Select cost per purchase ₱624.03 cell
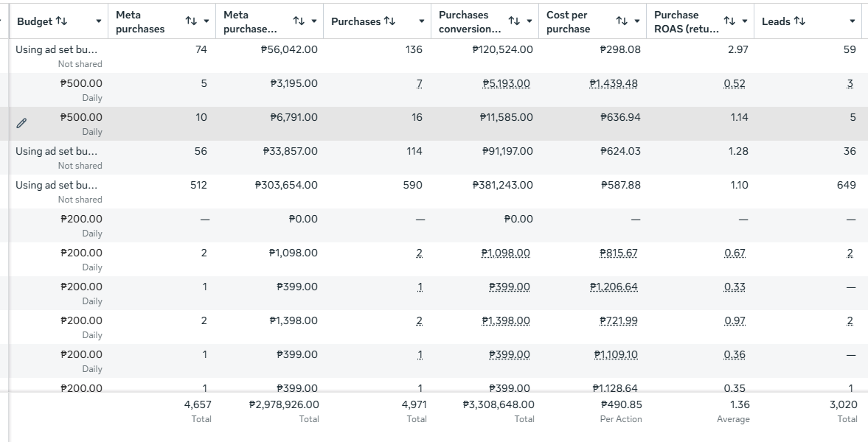Screen dimensions: 868x442 (x=620, y=151)
